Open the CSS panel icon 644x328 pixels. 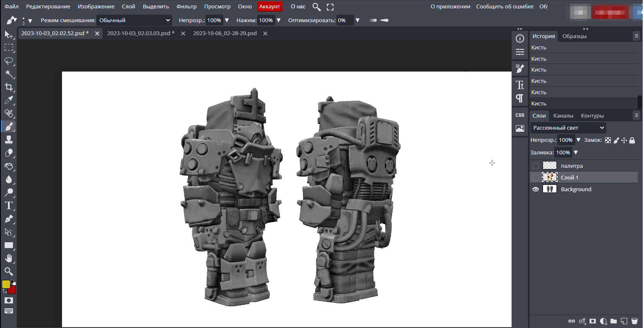520,115
